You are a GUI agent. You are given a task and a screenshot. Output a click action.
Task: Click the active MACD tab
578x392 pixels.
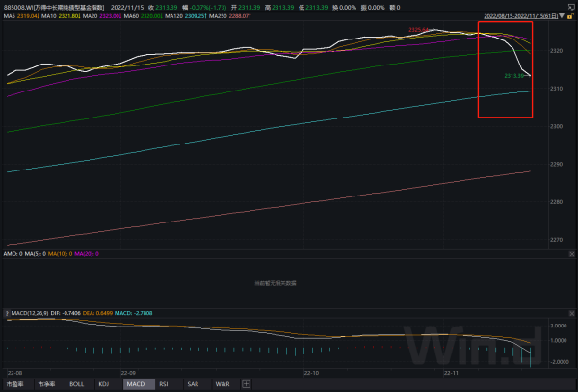136,383
